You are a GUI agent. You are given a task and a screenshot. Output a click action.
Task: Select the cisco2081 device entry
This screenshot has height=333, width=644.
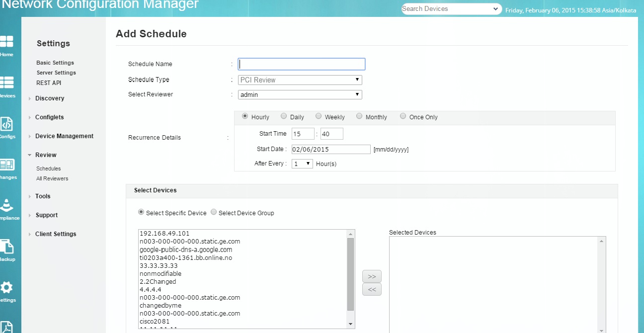click(155, 321)
